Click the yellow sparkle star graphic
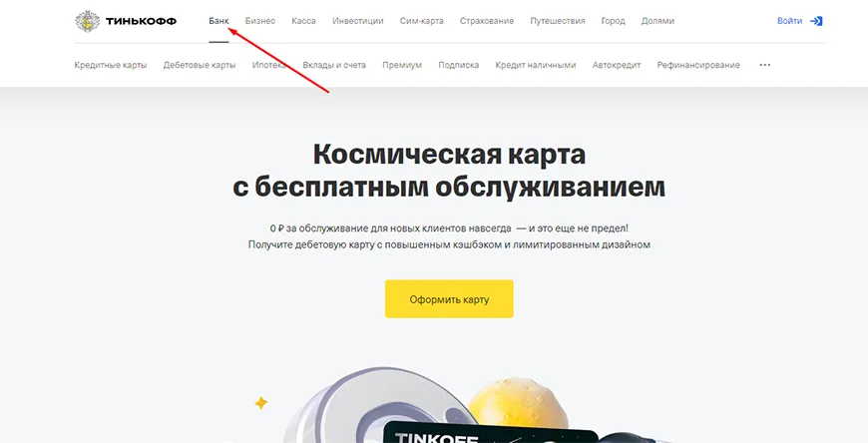The image size is (868, 443). 260,402
